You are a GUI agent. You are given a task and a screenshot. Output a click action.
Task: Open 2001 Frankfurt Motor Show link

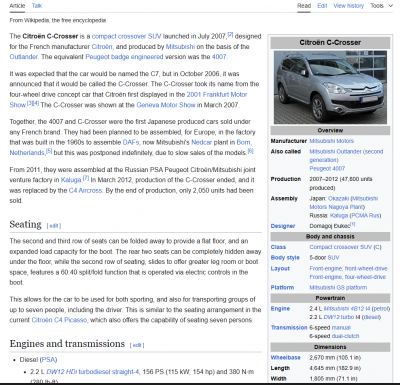click(217, 95)
